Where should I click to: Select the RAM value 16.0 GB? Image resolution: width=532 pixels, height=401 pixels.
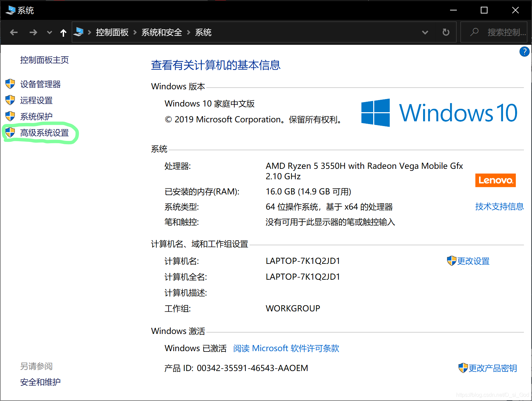point(280,192)
